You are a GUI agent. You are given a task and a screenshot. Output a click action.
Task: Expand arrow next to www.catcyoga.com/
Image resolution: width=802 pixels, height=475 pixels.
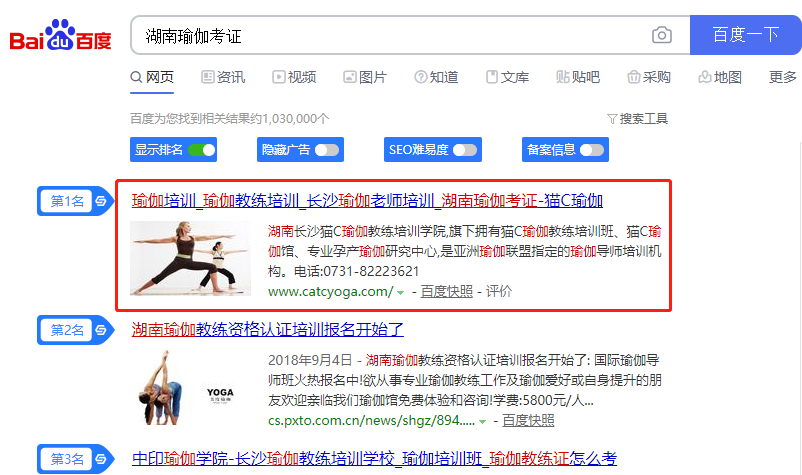pos(400,292)
